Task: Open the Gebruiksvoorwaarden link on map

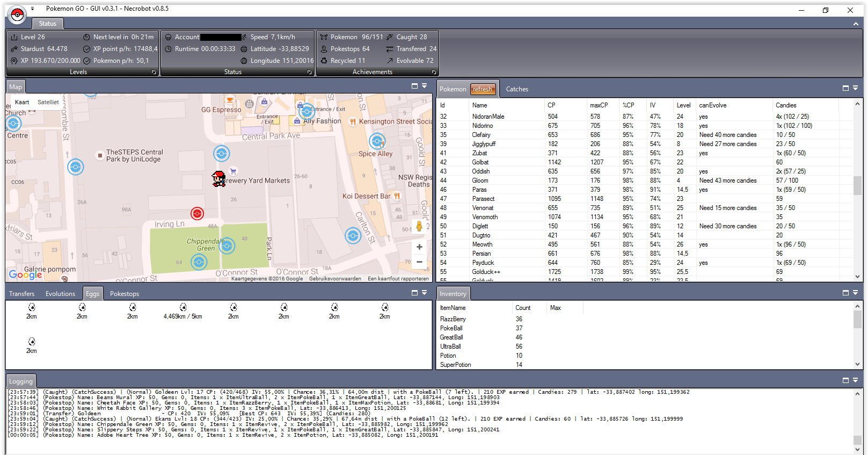Action: [335, 279]
